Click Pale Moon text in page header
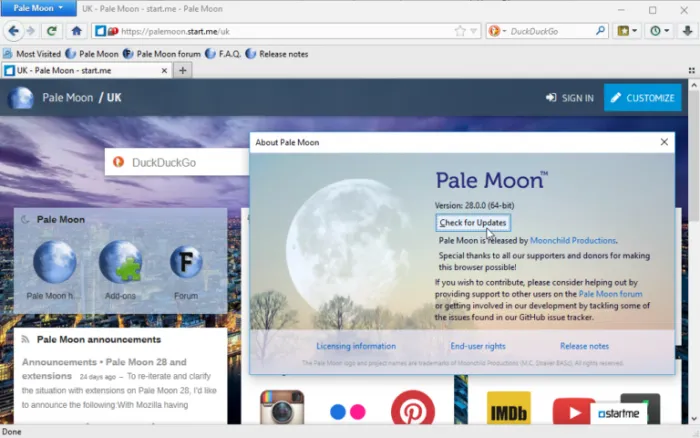The width and height of the screenshot is (700, 438). point(67,98)
